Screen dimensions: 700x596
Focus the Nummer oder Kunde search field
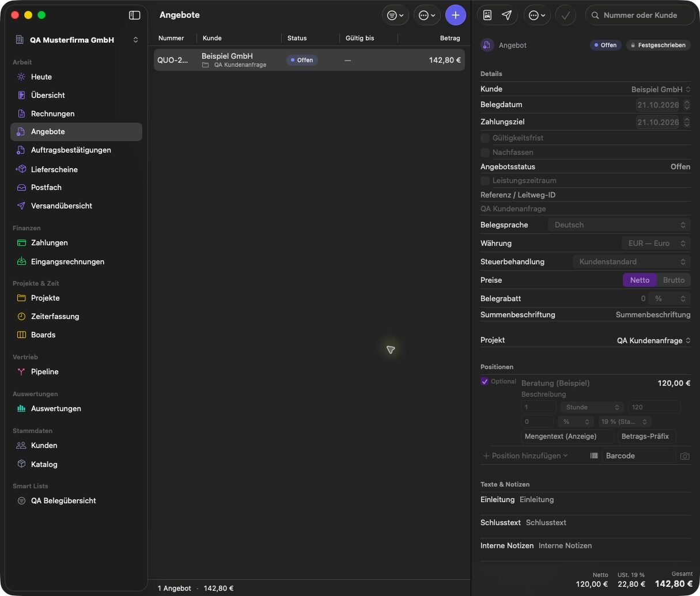coord(640,16)
